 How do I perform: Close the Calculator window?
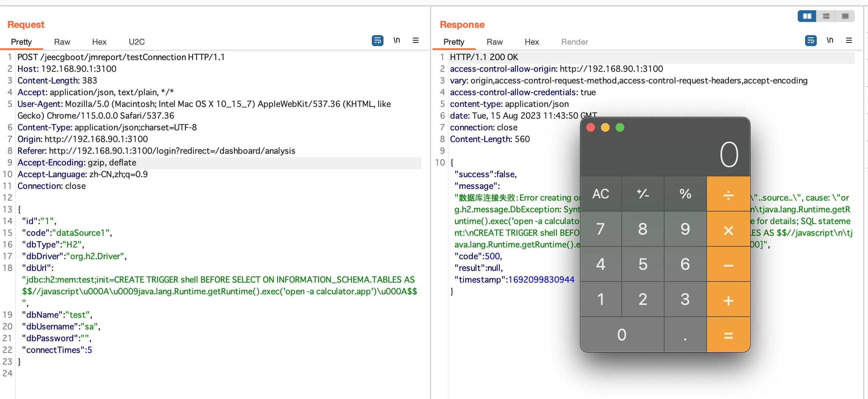click(x=591, y=127)
